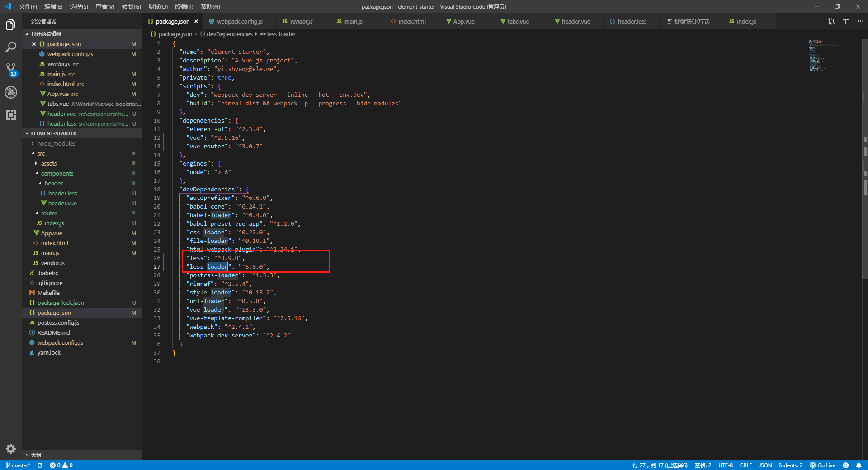
Task: Open the 帮助(H) menu
Action: 210,6
